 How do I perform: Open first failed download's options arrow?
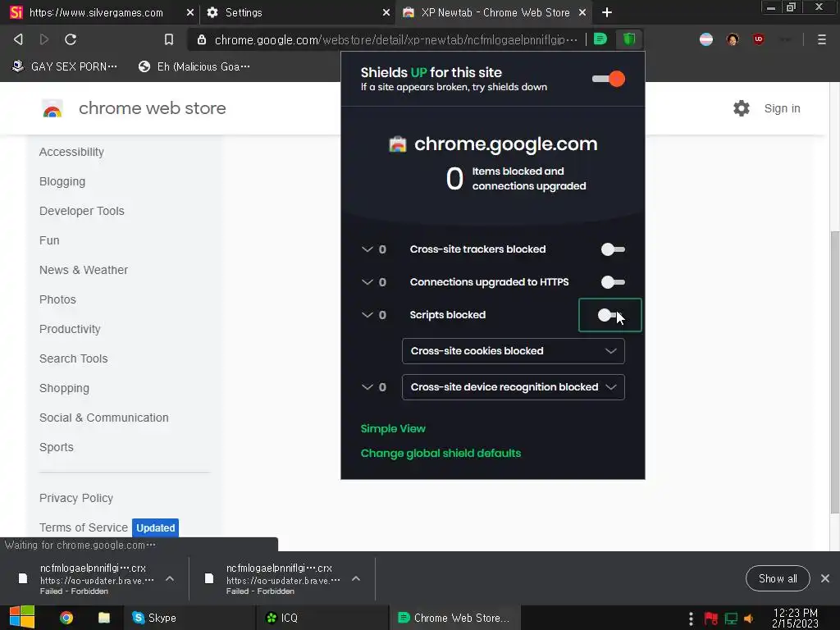170,578
